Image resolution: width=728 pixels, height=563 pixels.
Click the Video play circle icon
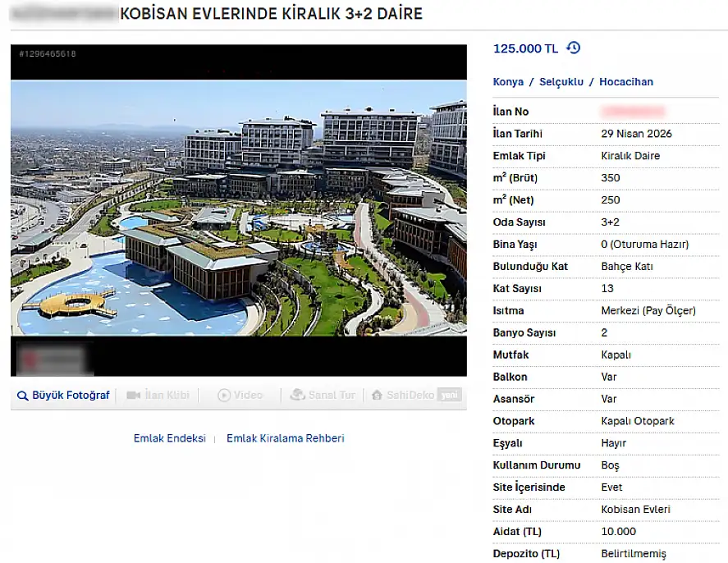tap(224, 396)
